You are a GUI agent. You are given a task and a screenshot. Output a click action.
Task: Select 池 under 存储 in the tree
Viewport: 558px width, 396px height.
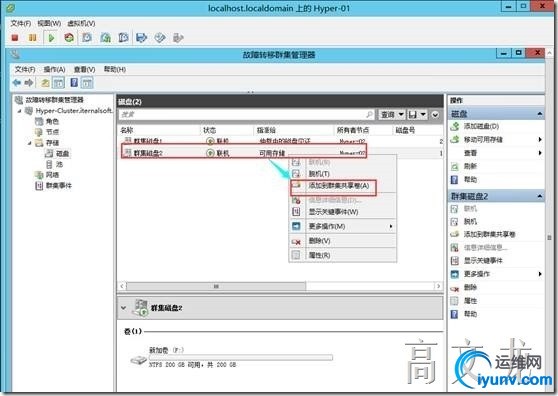[x=59, y=164]
